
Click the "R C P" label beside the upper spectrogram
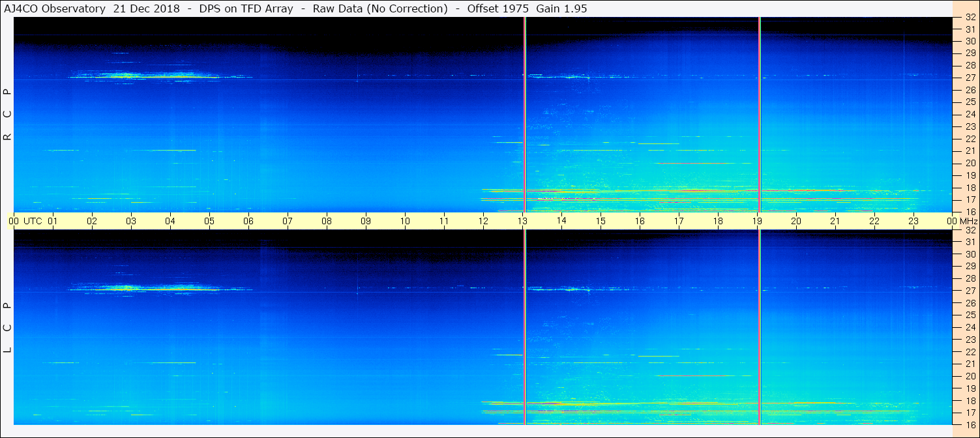click(7, 114)
